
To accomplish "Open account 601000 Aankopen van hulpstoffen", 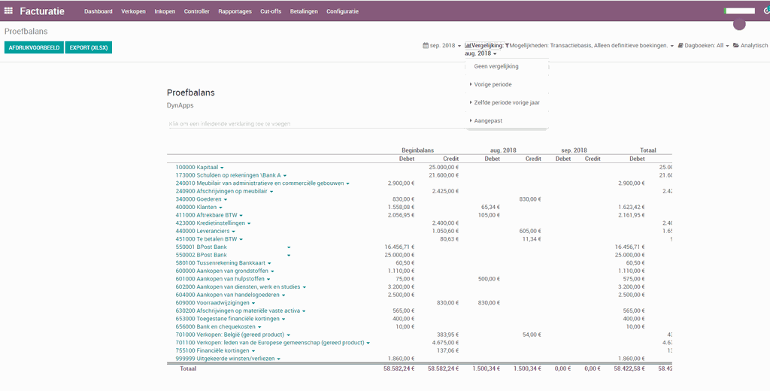I will coord(223,279).
